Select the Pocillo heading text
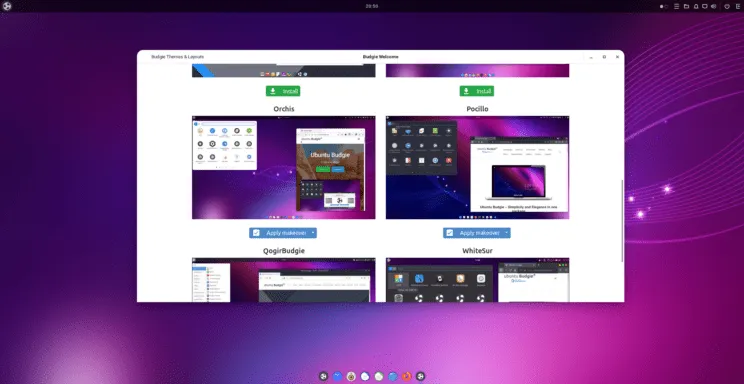This screenshot has width=744, height=384. pyautogui.click(x=477, y=109)
